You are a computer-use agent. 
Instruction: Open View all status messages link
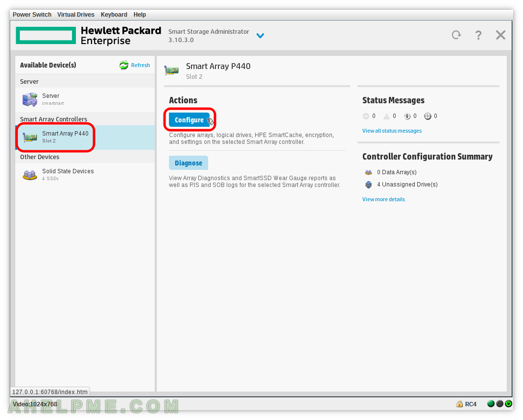[392, 131]
